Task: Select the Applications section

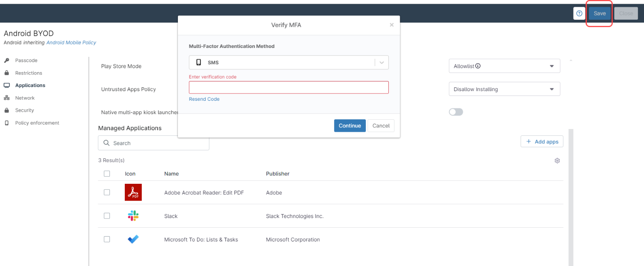Action: point(30,85)
